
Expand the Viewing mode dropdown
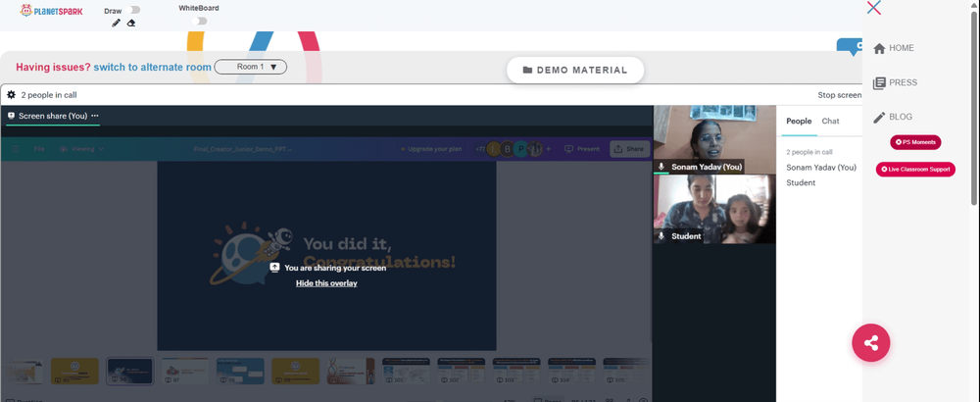pyautogui.click(x=81, y=149)
